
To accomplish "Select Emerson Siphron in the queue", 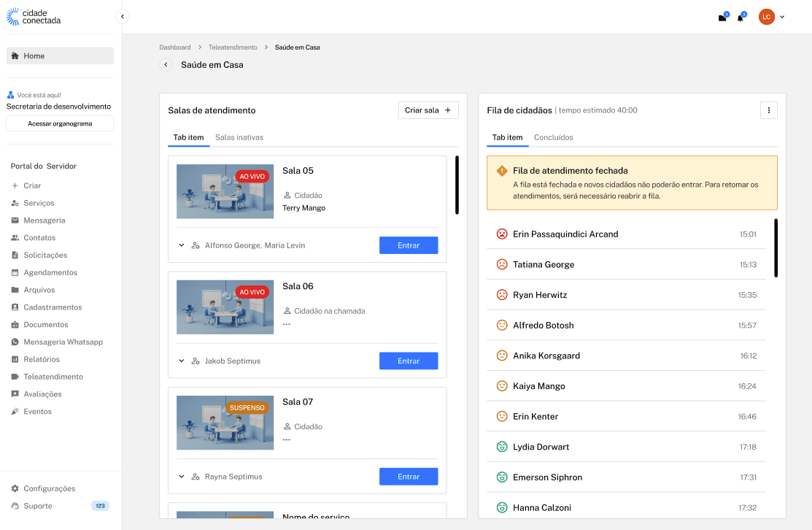I will [626, 477].
